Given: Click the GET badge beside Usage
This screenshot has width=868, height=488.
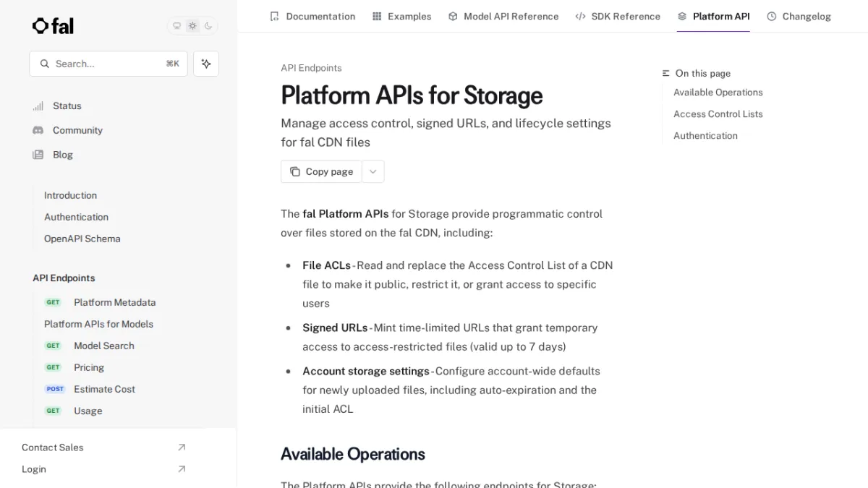Looking at the screenshot, I should [x=54, y=411].
